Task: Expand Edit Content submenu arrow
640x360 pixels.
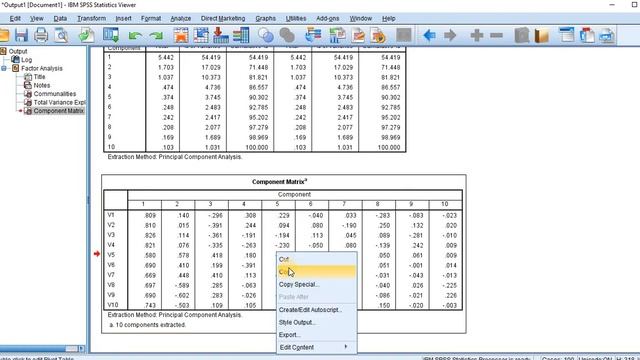Action: pyautogui.click(x=346, y=347)
